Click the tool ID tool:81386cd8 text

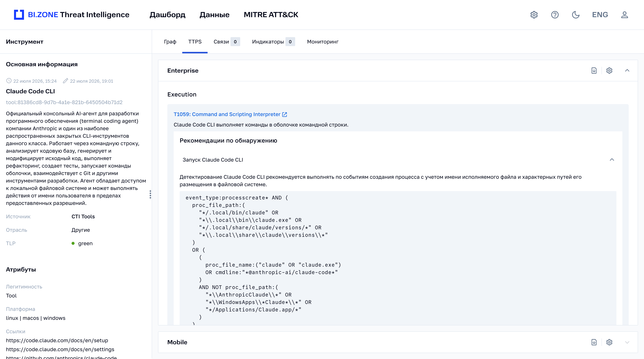(x=64, y=102)
